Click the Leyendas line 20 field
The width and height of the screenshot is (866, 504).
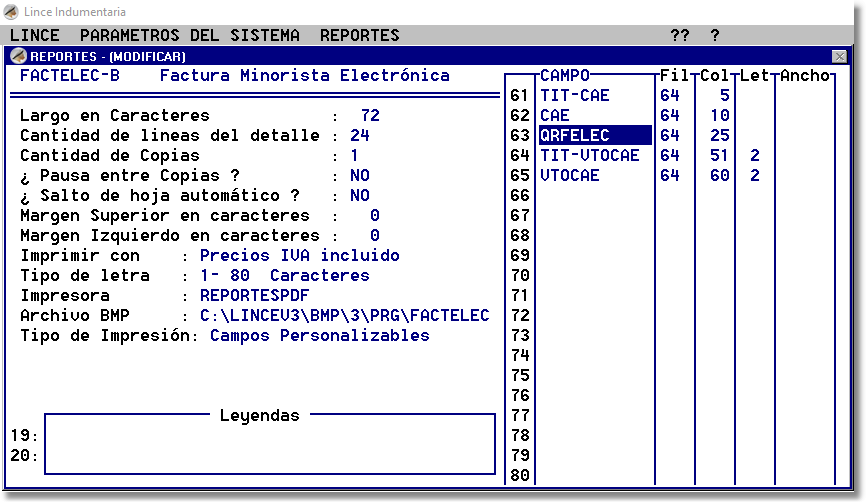pyautogui.click(x=270, y=455)
